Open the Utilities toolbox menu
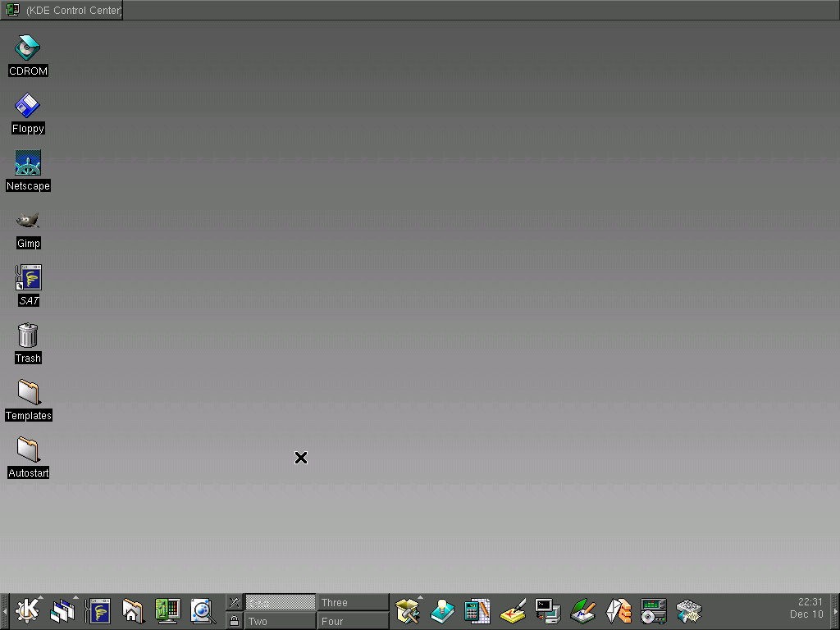This screenshot has height=630, width=840. [x=408, y=611]
